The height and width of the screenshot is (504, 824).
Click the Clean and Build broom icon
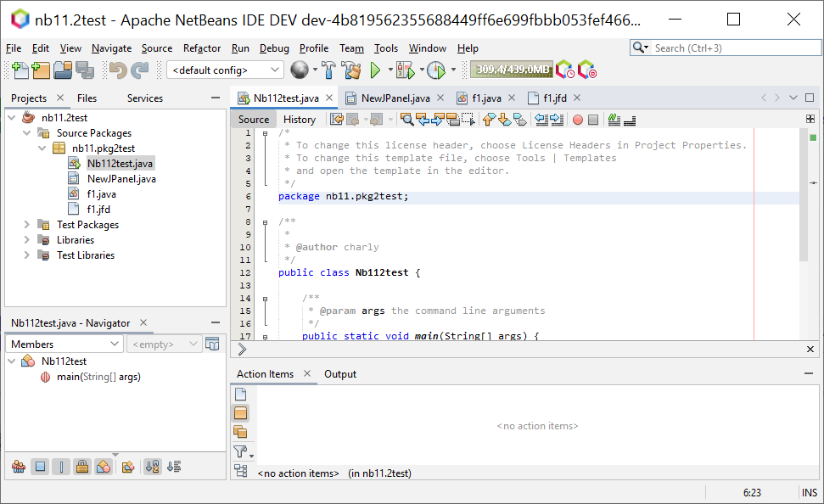pyautogui.click(x=351, y=70)
